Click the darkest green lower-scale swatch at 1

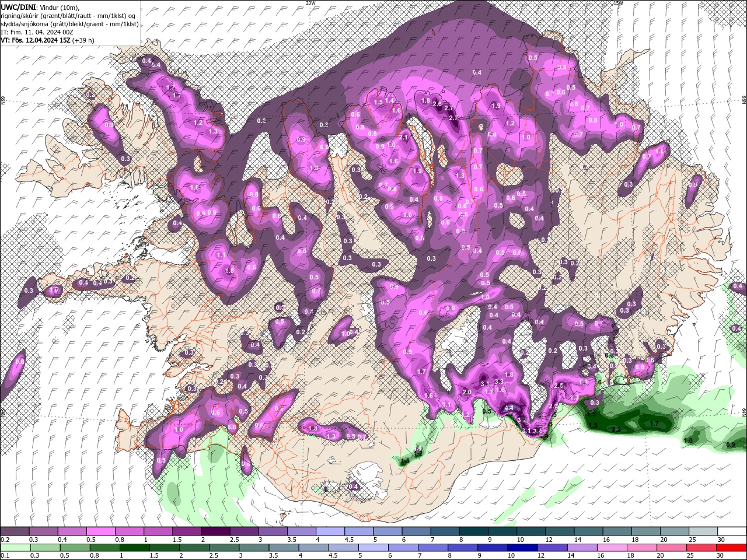click(134, 547)
